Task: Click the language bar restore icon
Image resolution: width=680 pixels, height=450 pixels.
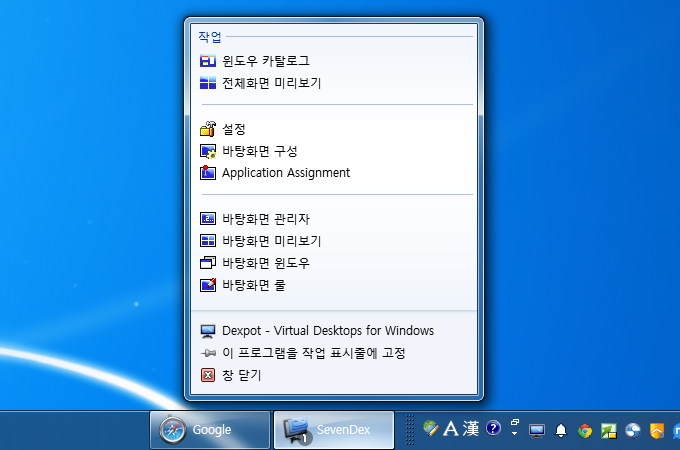Action: point(515,422)
